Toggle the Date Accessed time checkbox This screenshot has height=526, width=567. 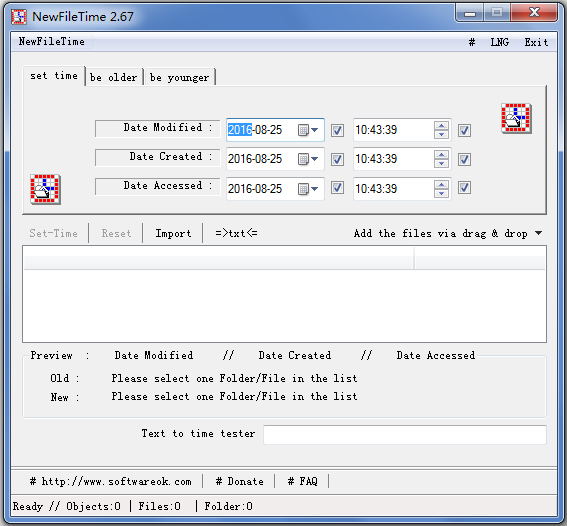pyautogui.click(x=464, y=188)
